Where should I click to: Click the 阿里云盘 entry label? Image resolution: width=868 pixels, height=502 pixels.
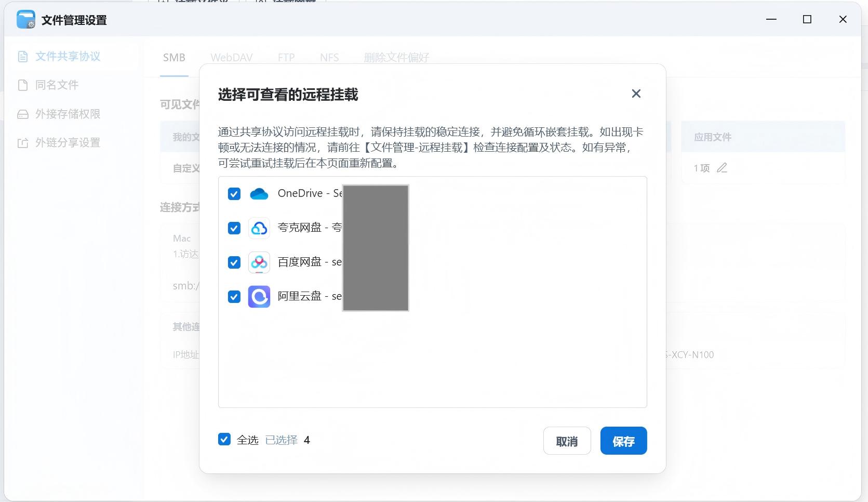tap(310, 296)
